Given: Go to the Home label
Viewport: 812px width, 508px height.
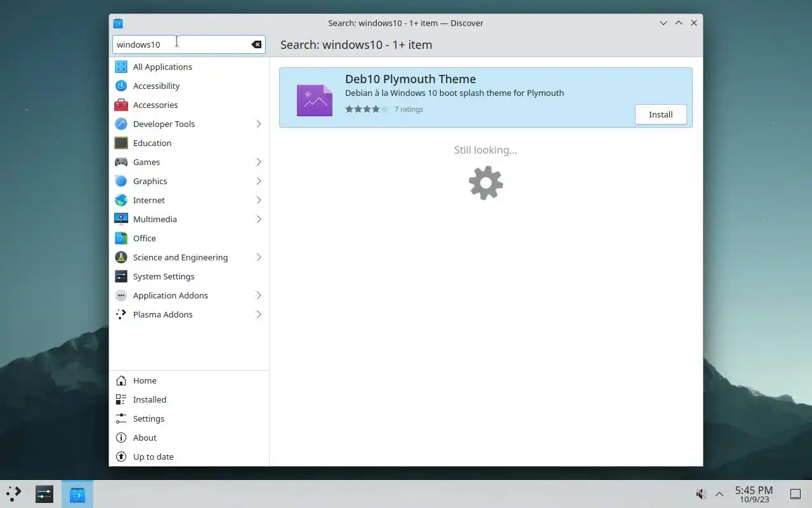Looking at the screenshot, I should 145,380.
